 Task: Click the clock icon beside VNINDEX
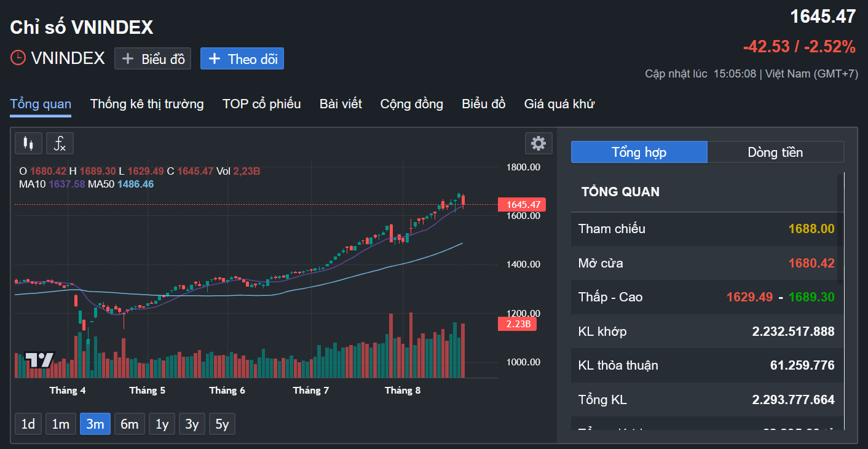point(18,58)
